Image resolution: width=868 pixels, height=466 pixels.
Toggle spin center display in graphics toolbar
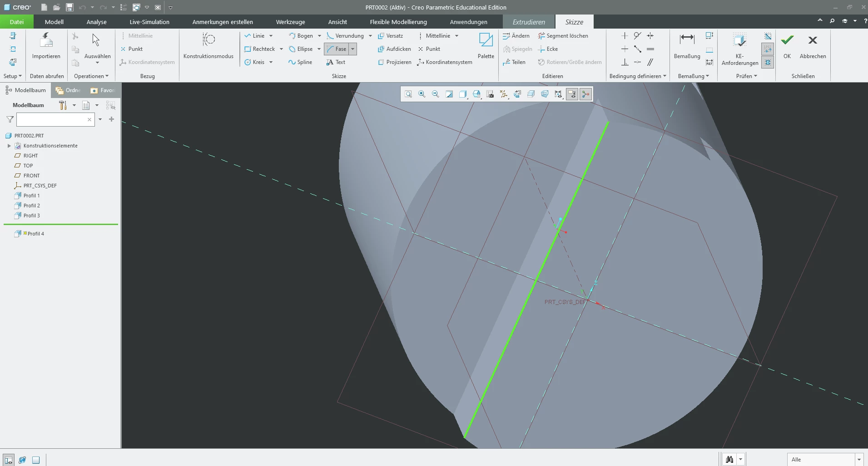[x=585, y=94]
